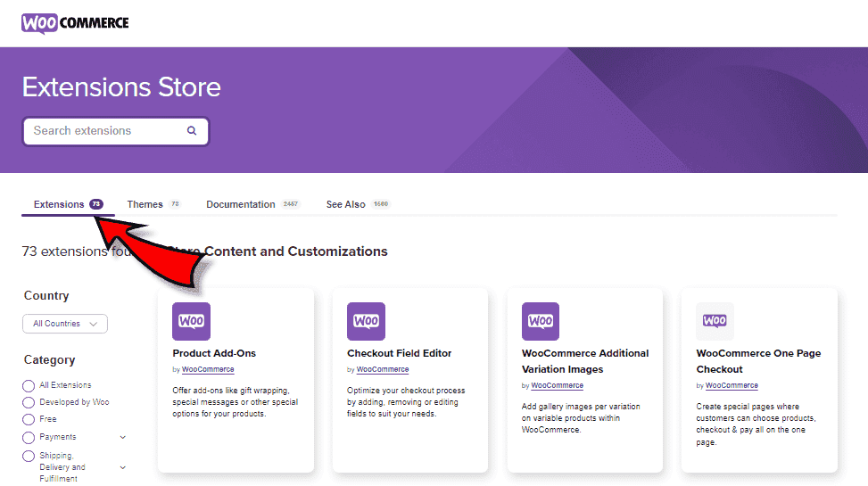Click WooCommerce author link under Product Add-Ons
Screen dimensions: 868x486
coord(208,369)
